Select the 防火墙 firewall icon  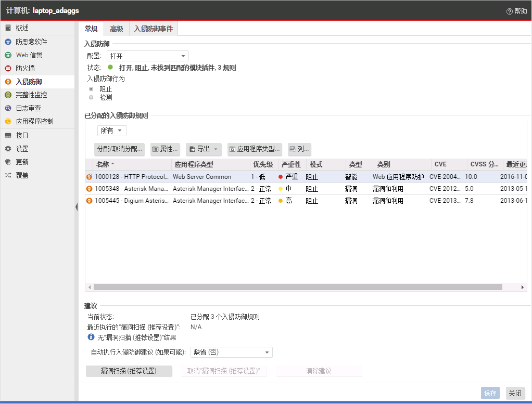[x=8, y=68]
